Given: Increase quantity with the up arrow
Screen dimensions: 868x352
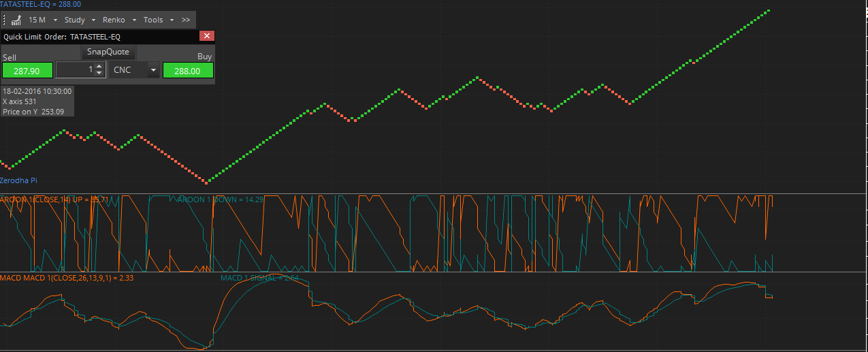Looking at the screenshot, I should coord(99,66).
